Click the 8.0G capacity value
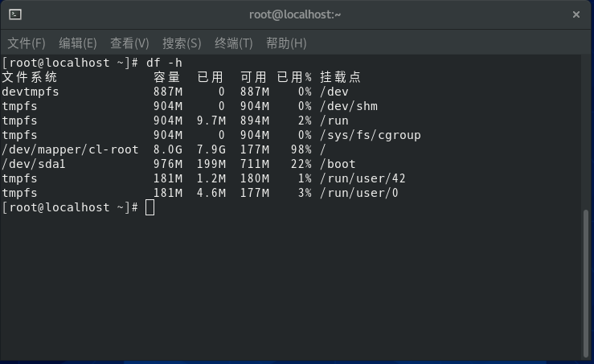This screenshot has height=364, width=594. (x=168, y=149)
